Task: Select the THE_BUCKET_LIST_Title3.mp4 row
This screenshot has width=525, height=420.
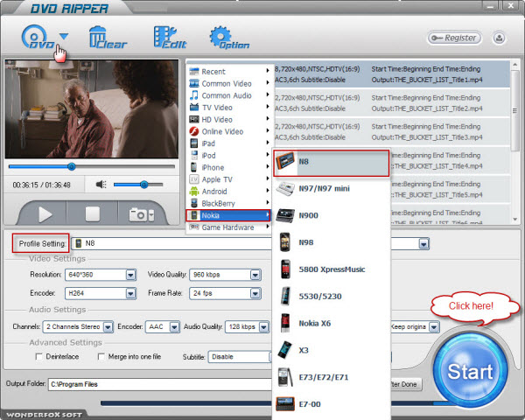Action: click(392, 132)
